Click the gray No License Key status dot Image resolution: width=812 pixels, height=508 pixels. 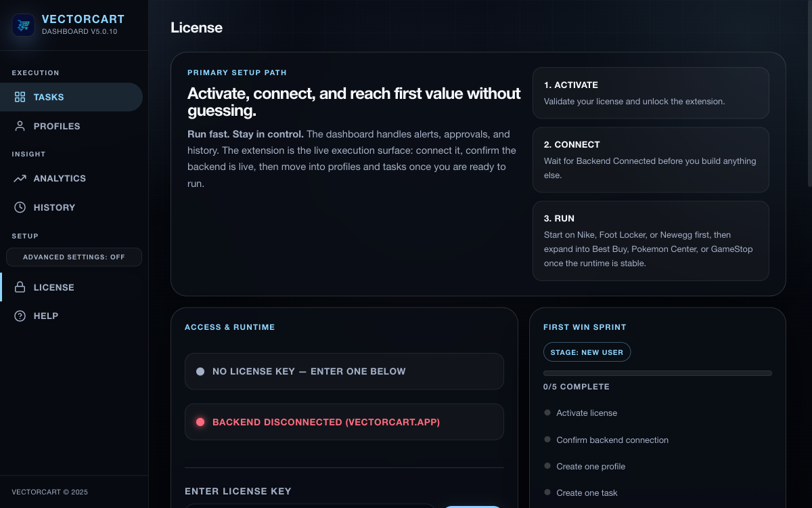click(200, 371)
